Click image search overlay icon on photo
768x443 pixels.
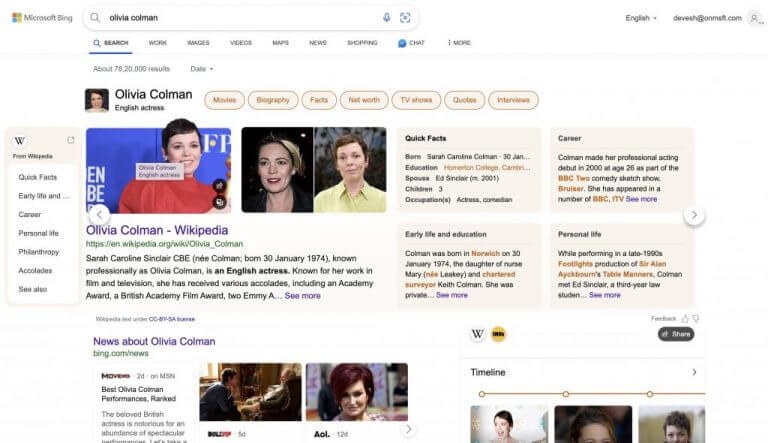[219, 202]
